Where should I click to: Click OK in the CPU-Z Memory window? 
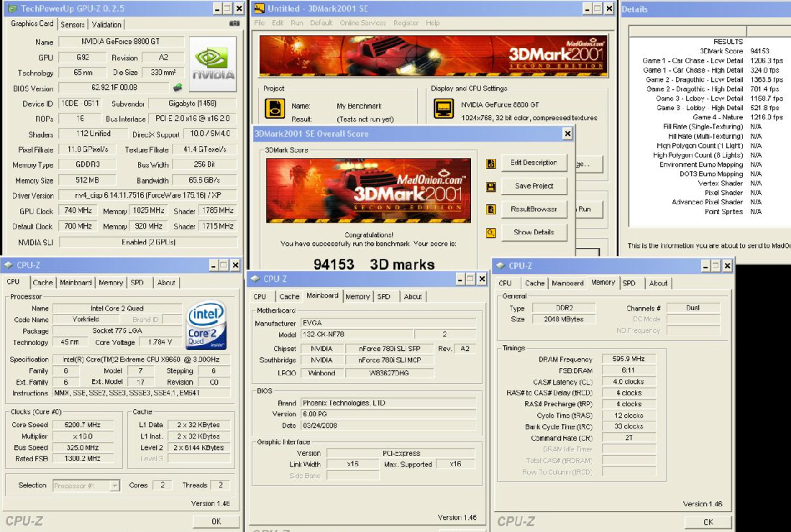708,522
